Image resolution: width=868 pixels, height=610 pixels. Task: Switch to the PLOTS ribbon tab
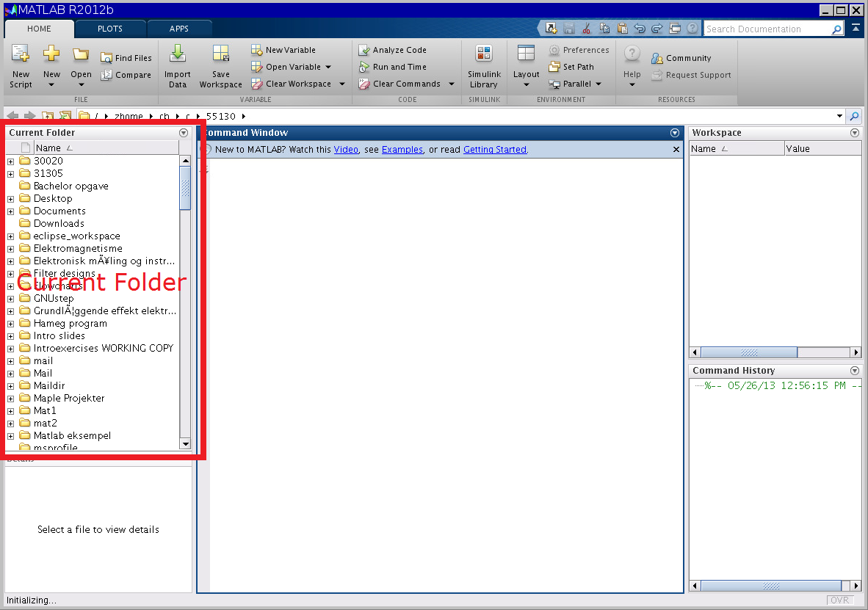click(x=110, y=29)
